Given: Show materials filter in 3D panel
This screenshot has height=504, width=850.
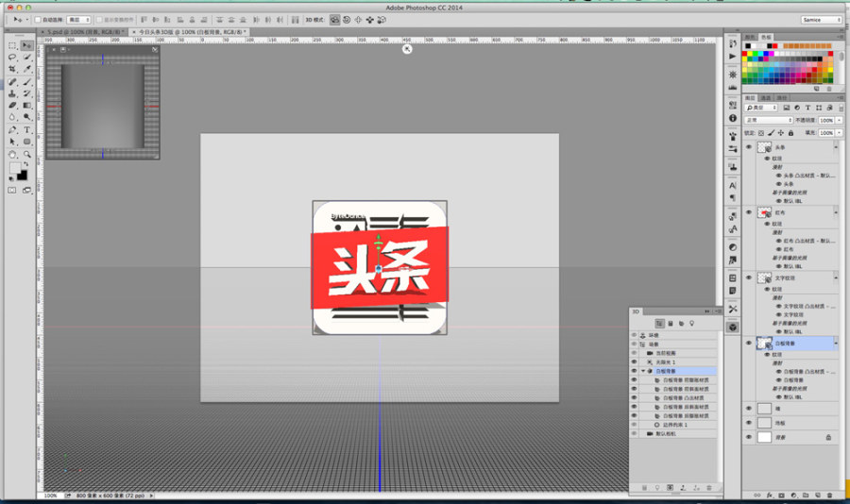Looking at the screenshot, I should point(681,324).
